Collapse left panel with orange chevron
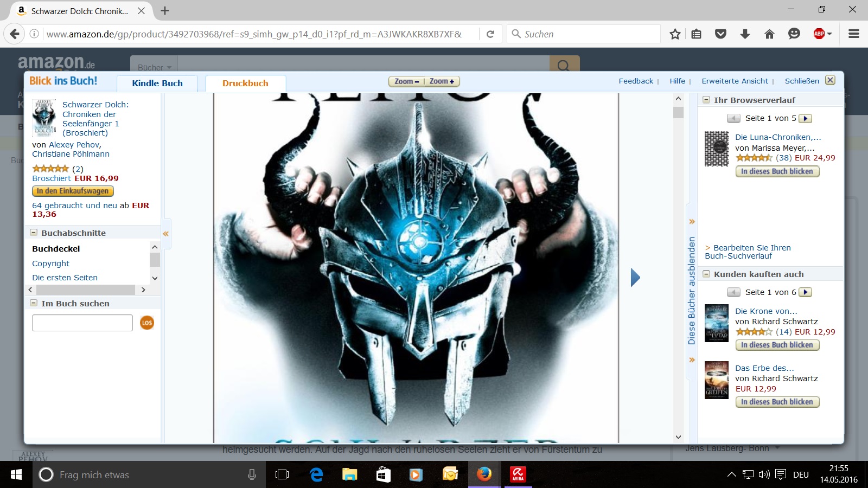Screen dimensions: 868x488 166,234
